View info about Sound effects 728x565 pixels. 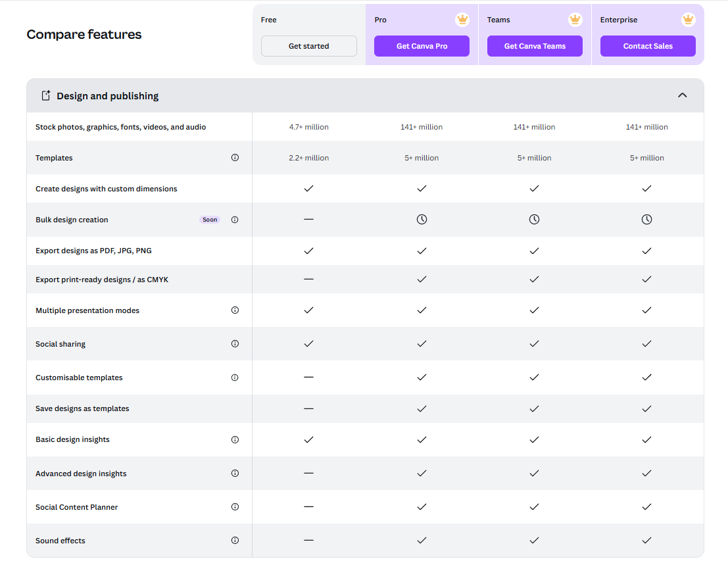[x=235, y=540]
